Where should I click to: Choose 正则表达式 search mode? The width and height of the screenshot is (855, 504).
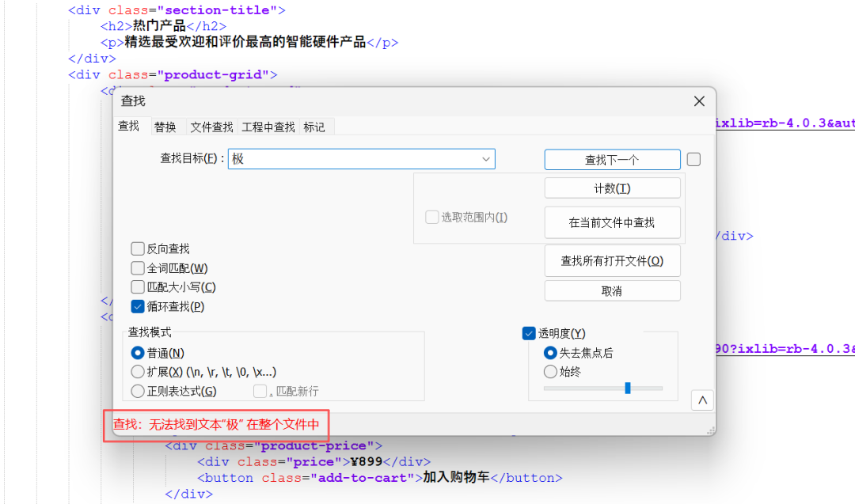[x=138, y=391]
